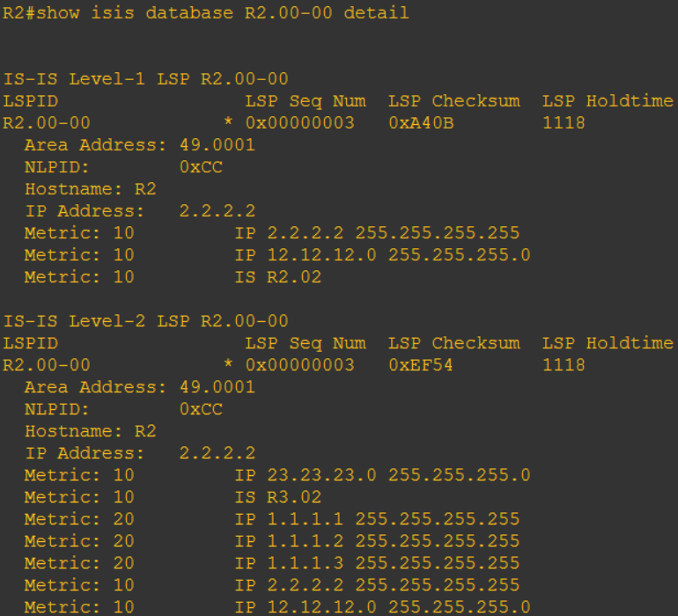Image resolution: width=678 pixels, height=616 pixels.
Task: Click the IS-IS Level-2 LSP heading
Action: 146,321
